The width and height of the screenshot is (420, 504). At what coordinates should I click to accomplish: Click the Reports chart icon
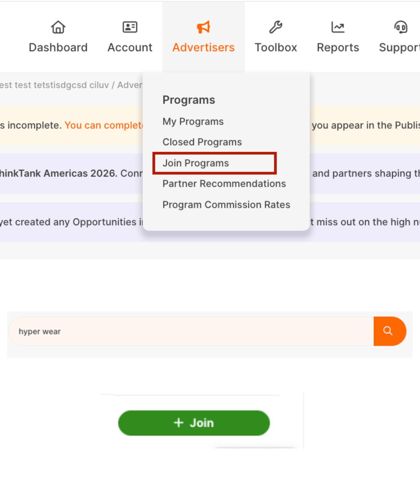point(338,27)
